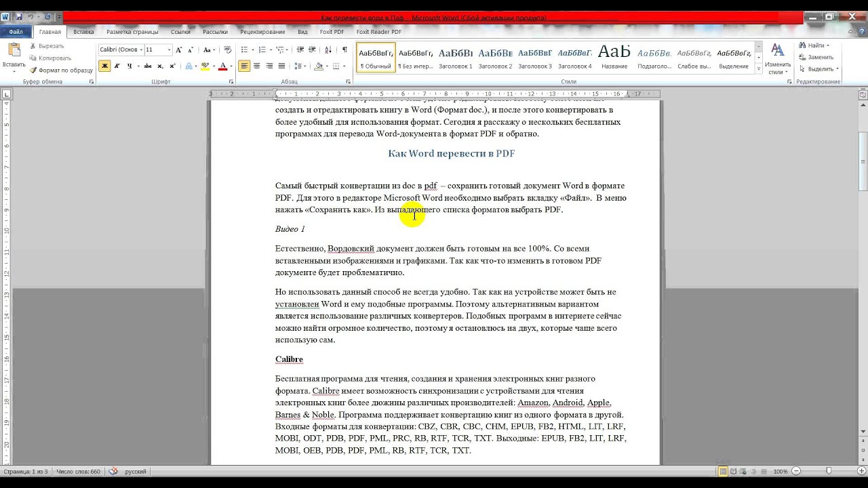
Task: Click the Undo arrow icon
Action: coord(31,17)
